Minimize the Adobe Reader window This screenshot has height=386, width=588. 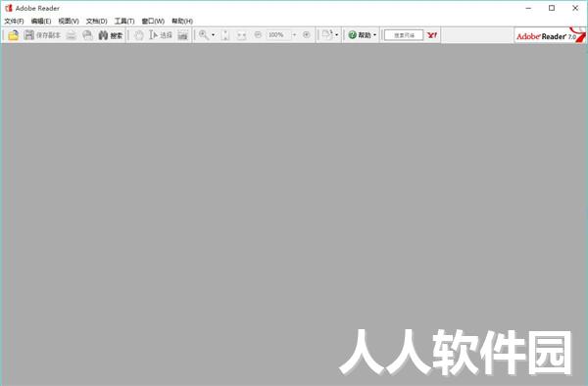point(529,8)
